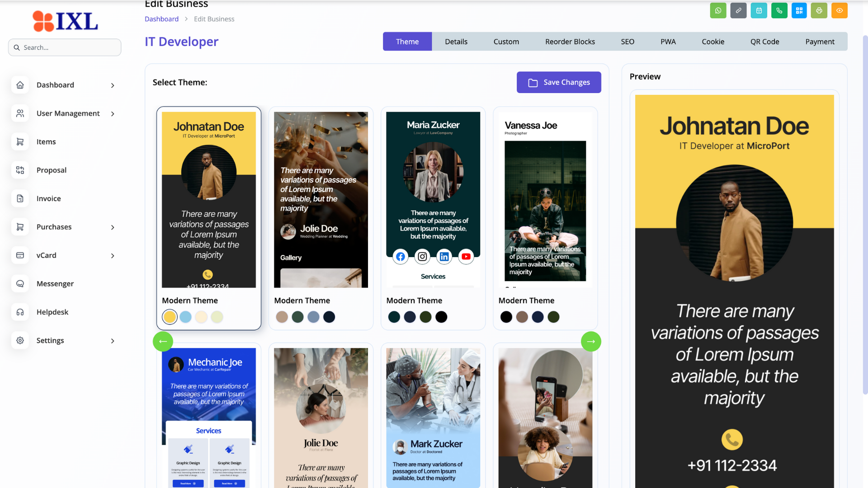This screenshot has width=868, height=488.
Task: Click the Items cart icon
Action: point(20,142)
